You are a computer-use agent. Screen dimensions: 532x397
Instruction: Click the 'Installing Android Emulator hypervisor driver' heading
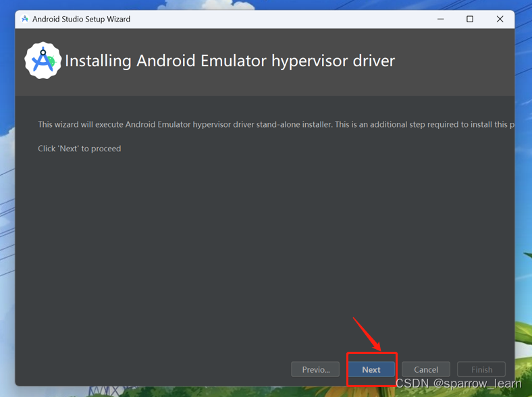click(x=230, y=61)
